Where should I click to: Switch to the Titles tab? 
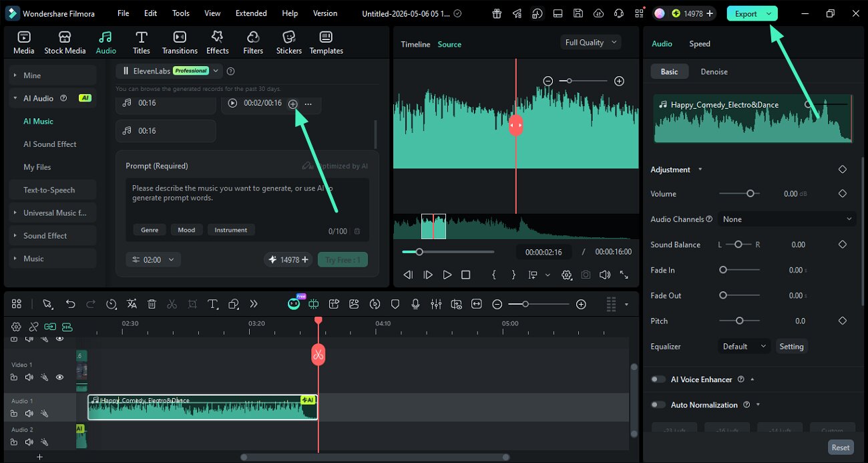click(141, 43)
